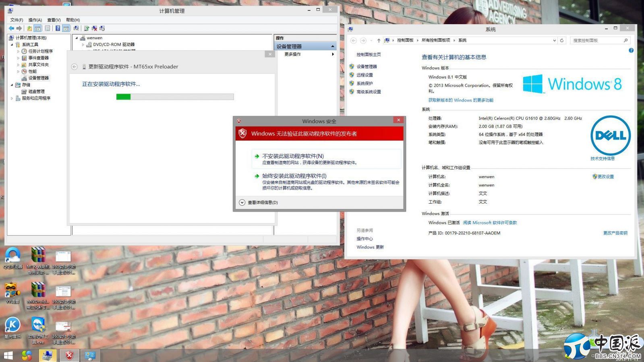Open 酷狗音乐 desktop shortcut
The height and width of the screenshot is (362, 644).
[12, 328]
